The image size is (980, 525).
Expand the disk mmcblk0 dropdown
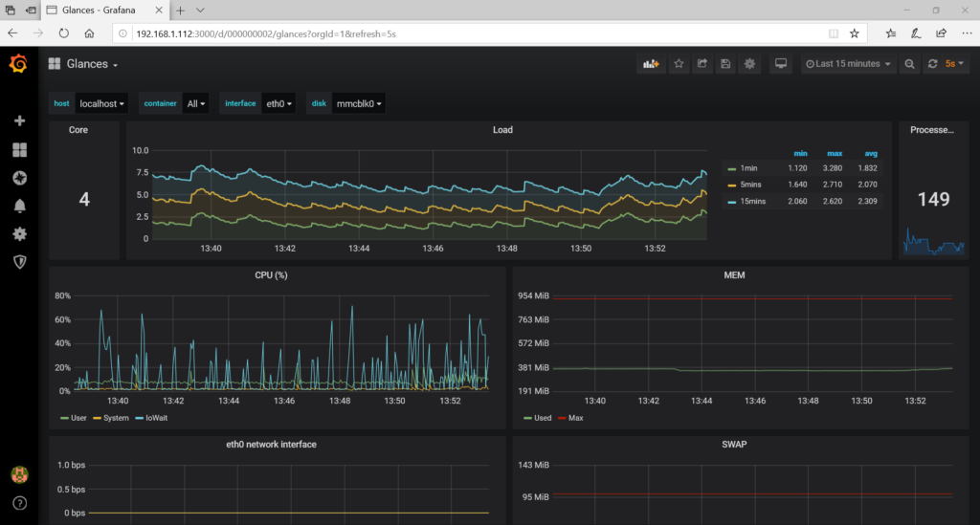tap(358, 103)
